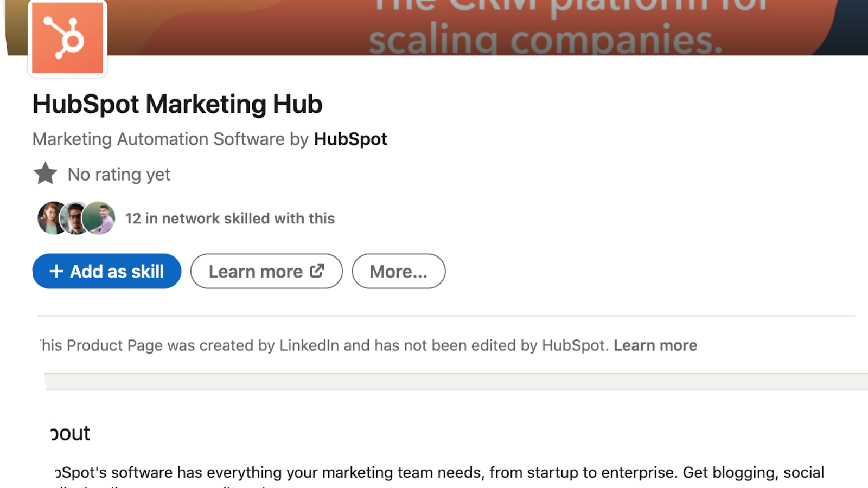Select the HubSpot Marketing Hub title
This screenshot has width=868, height=488.
(x=177, y=104)
